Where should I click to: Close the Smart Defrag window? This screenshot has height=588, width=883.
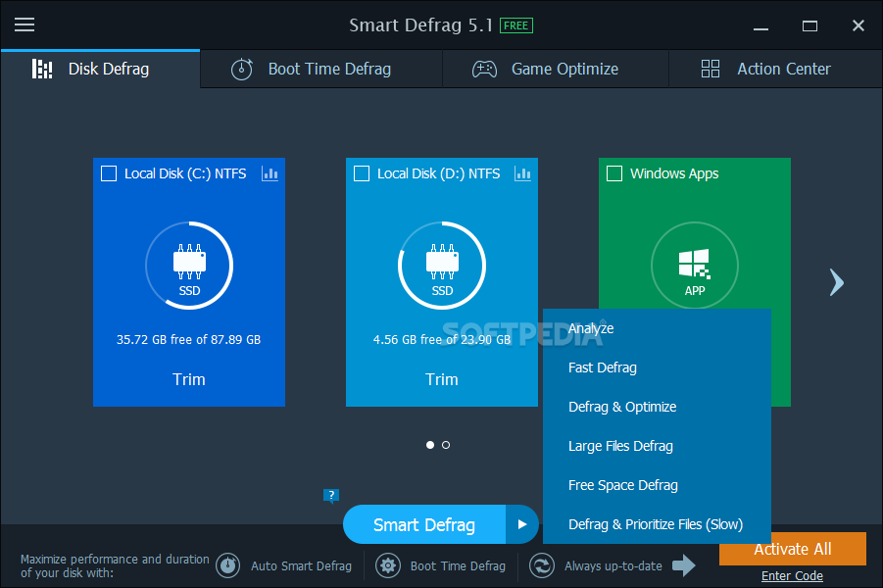click(x=858, y=25)
